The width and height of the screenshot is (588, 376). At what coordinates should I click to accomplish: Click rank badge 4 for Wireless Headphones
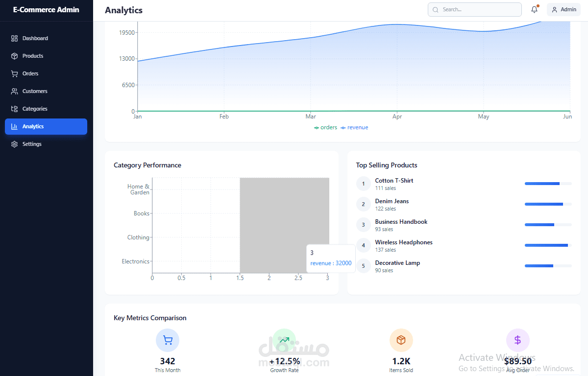[x=364, y=246]
